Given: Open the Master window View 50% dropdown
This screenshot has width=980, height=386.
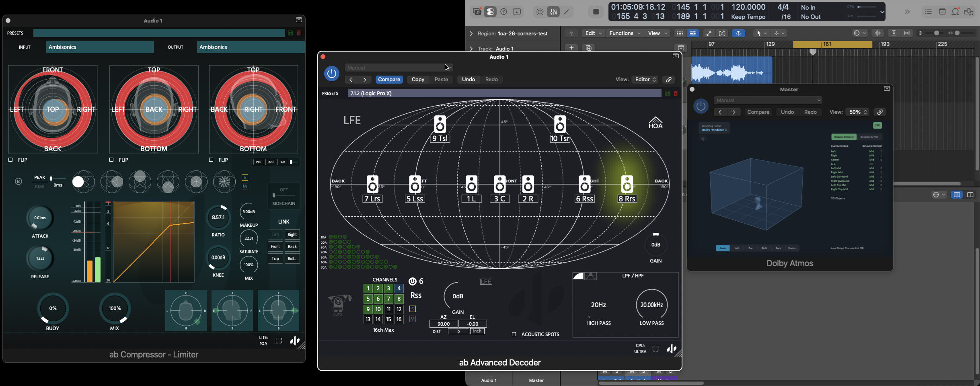Looking at the screenshot, I should (x=858, y=112).
